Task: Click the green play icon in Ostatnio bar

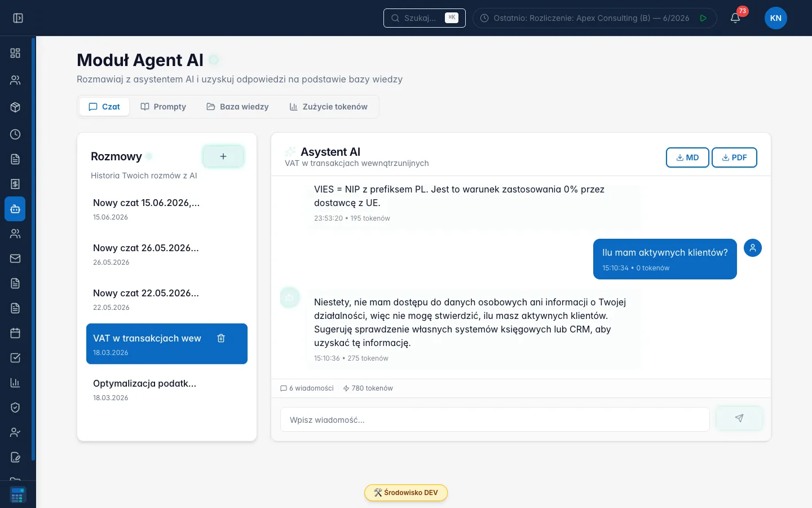Action: click(x=703, y=18)
